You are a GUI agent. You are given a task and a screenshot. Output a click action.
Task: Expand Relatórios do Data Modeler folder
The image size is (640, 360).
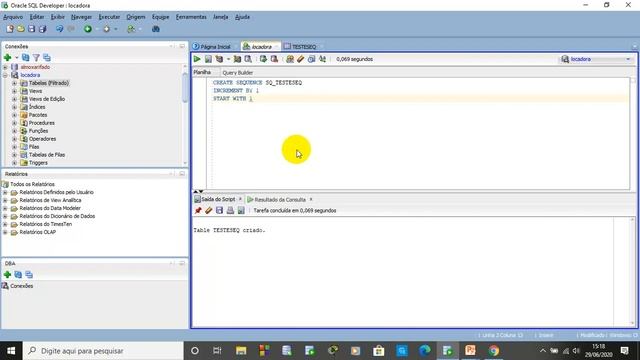(x=5, y=208)
